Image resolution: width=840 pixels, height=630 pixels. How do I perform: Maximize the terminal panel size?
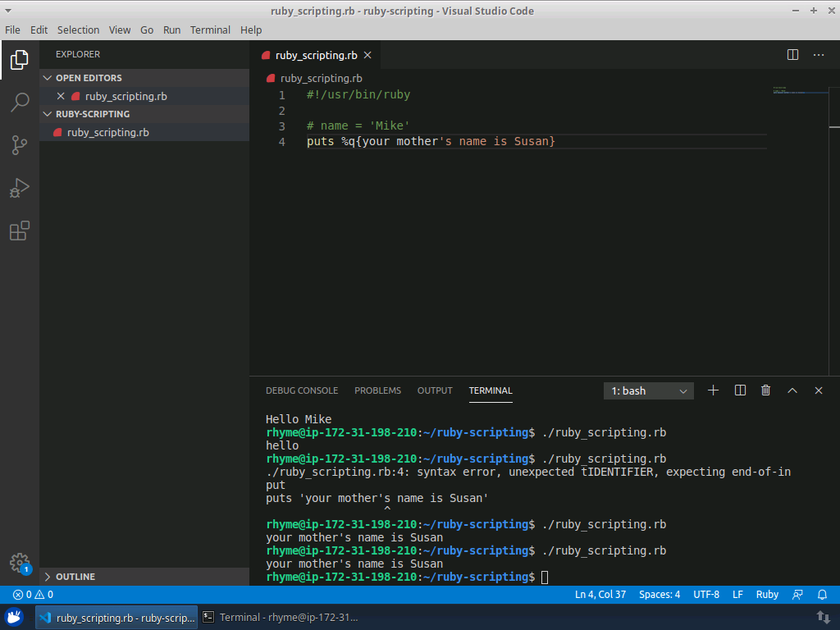pyautogui.click(x=792, y=390)
